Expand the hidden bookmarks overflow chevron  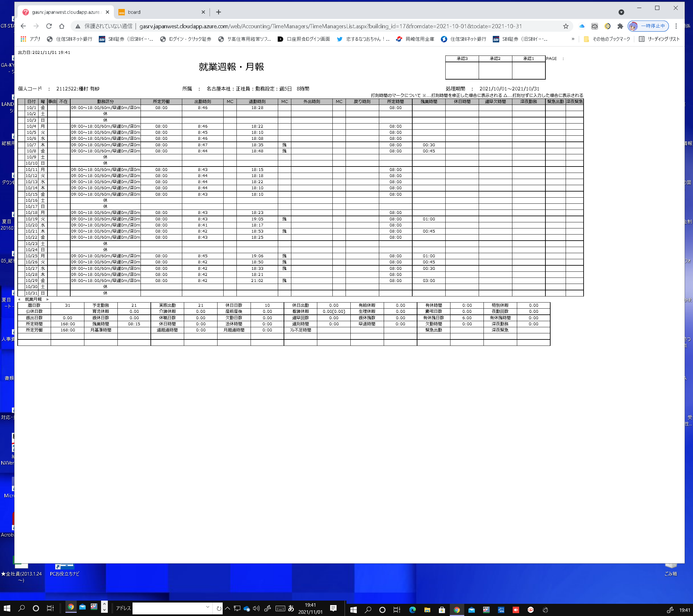coord(573,39)
